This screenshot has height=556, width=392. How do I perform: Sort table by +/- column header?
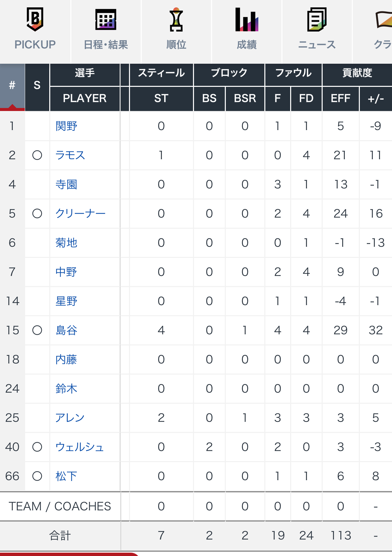376,99
